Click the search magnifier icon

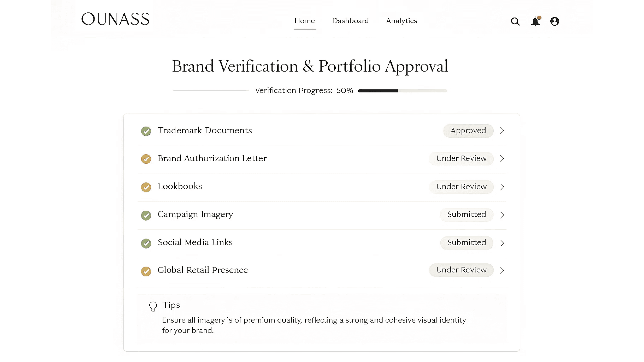(515, 21)
